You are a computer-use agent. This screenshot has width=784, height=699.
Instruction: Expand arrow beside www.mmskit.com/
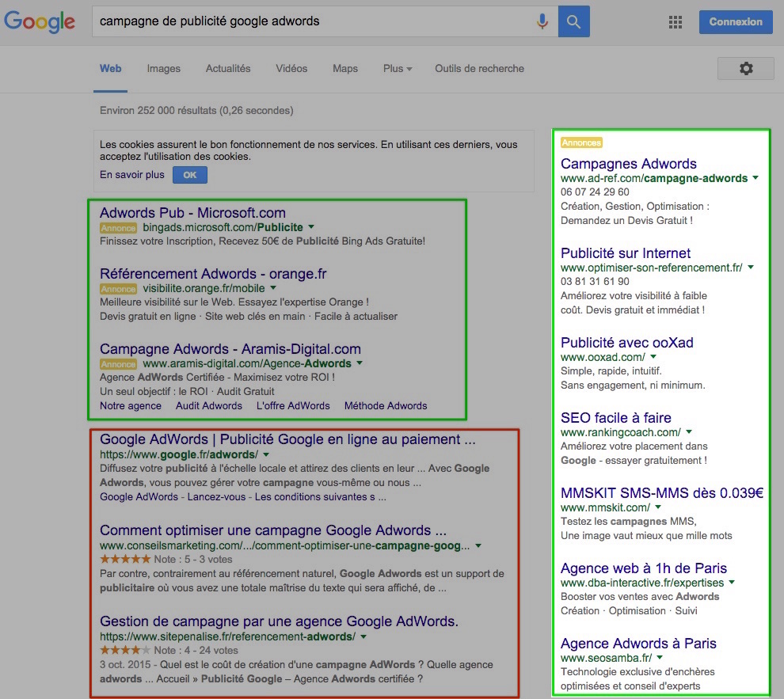tap(658, 507)
